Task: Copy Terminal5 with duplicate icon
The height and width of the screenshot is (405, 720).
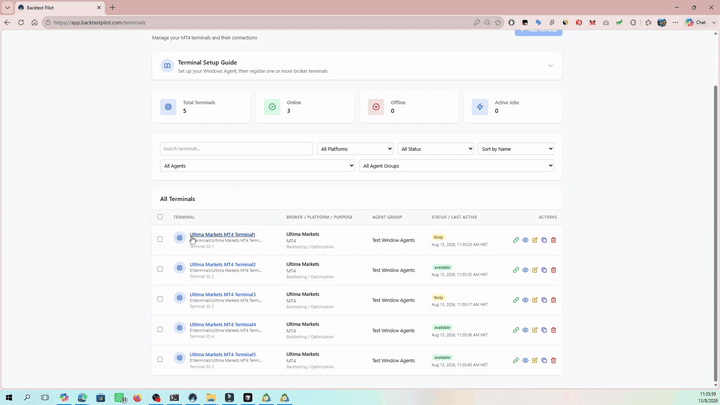Action: click(x=544, y=360)
